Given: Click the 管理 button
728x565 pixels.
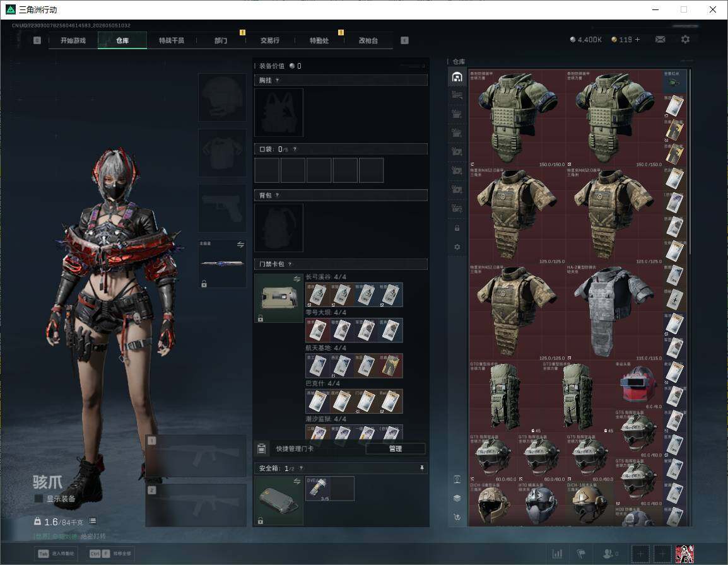Looking at the screenshot, I should click(x=396, y=448).
